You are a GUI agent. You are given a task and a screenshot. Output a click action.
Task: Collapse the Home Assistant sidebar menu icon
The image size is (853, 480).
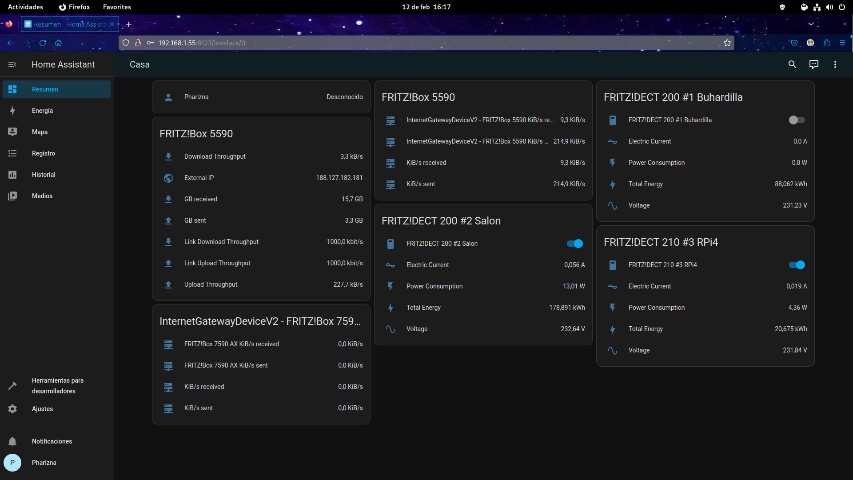tap(12, 64)
